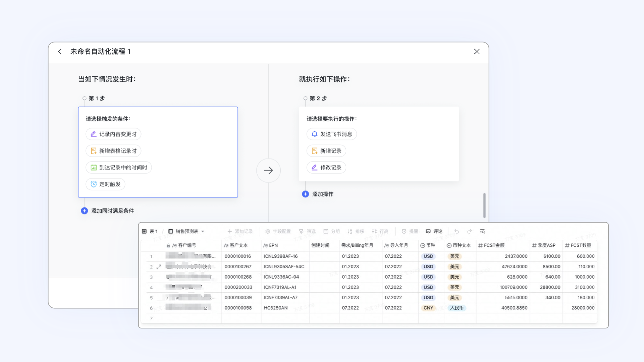This screenshot has height=362, width=644.
Task: Click the redo arrow icon
Action: [470, 231]
